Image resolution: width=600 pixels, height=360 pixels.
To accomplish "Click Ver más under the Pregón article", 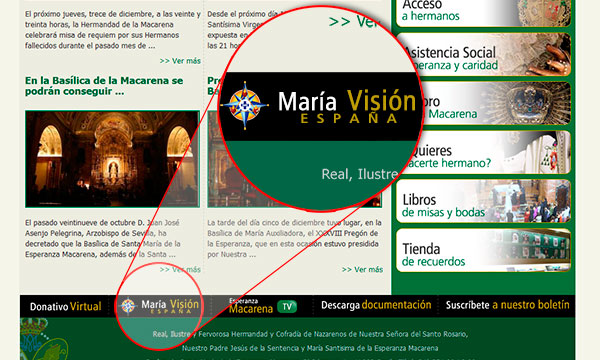I will (x=362, y=269).
